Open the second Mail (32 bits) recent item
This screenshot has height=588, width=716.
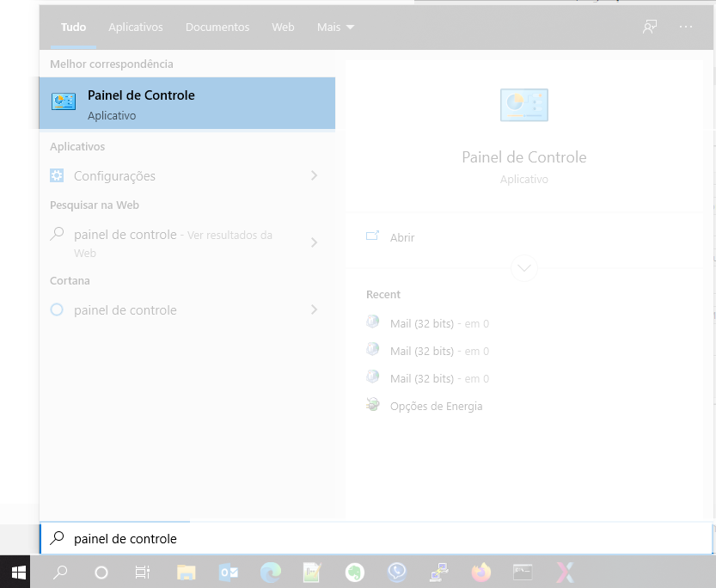pos(439,351)
